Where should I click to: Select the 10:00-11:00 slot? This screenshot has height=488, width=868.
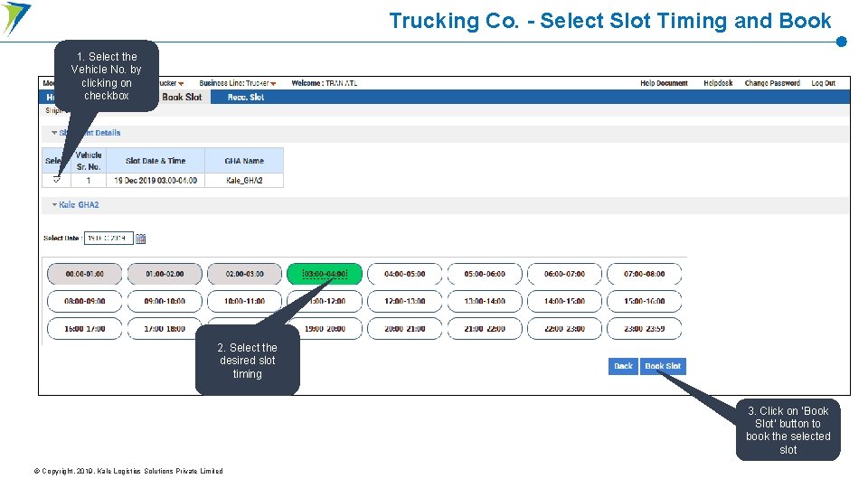(x=245, y=301)
